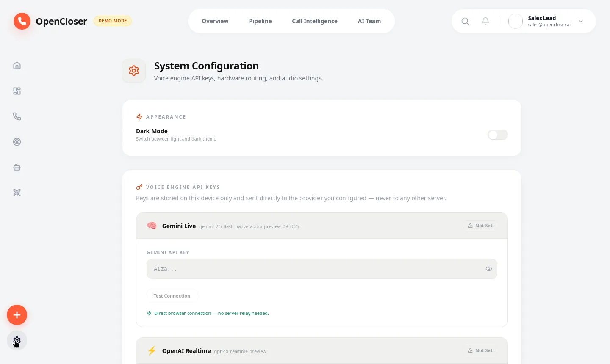Click the OpenCloser phone logo icon
This screenshot has height=364, width=610.
(22, 21)
